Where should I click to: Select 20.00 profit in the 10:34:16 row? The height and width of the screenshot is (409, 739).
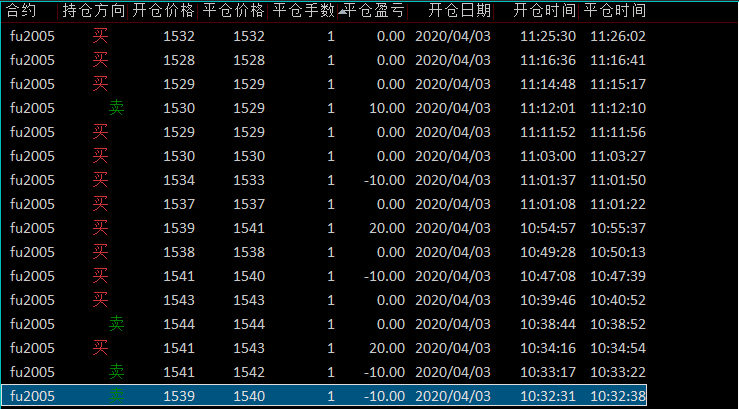coord(387,348)
